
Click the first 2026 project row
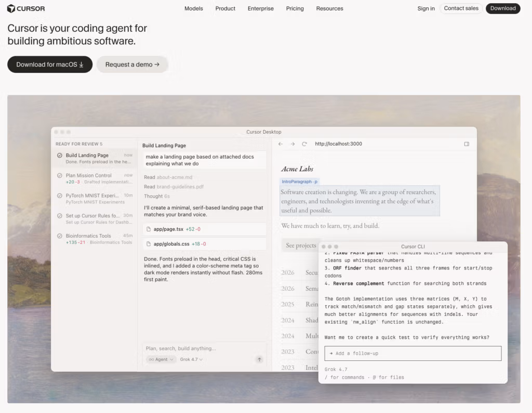tap(300, 273)
